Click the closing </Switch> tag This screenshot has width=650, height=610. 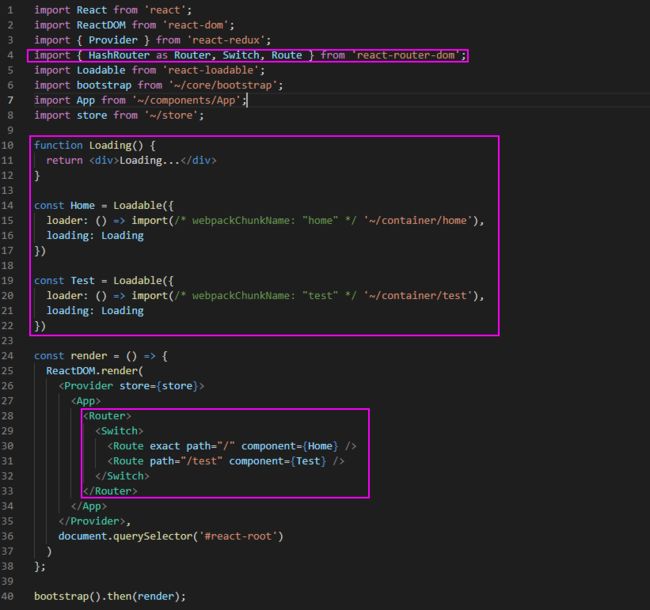(122, 476)
